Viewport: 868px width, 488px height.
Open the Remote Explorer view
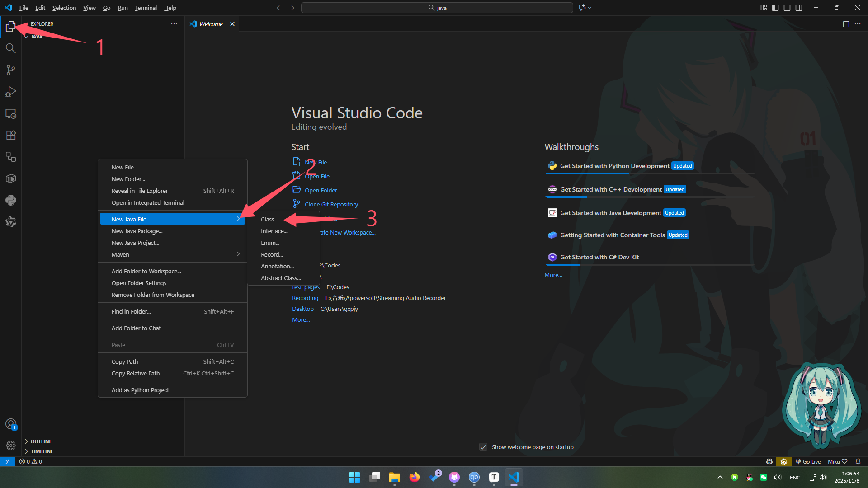[x=11, y=113]
